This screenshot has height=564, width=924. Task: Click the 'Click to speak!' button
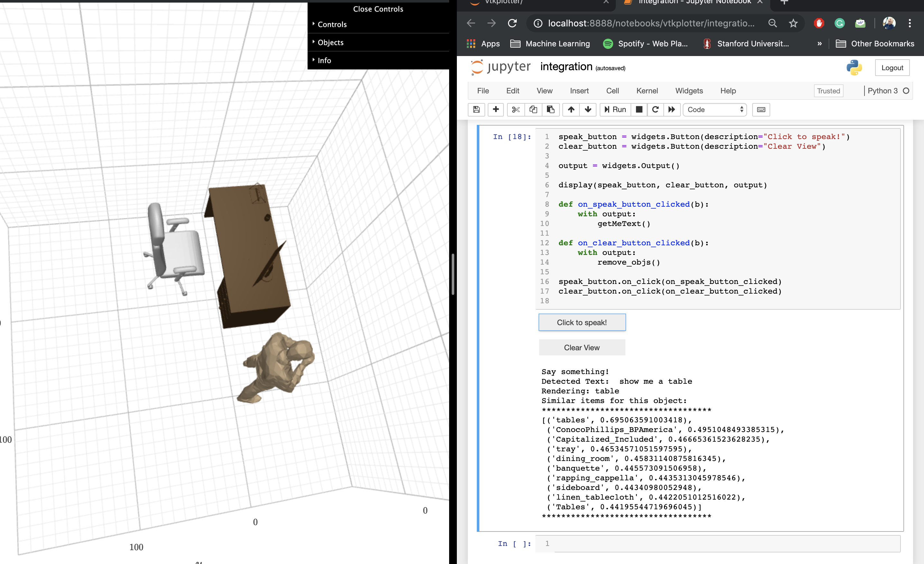[x=581, y=322]
